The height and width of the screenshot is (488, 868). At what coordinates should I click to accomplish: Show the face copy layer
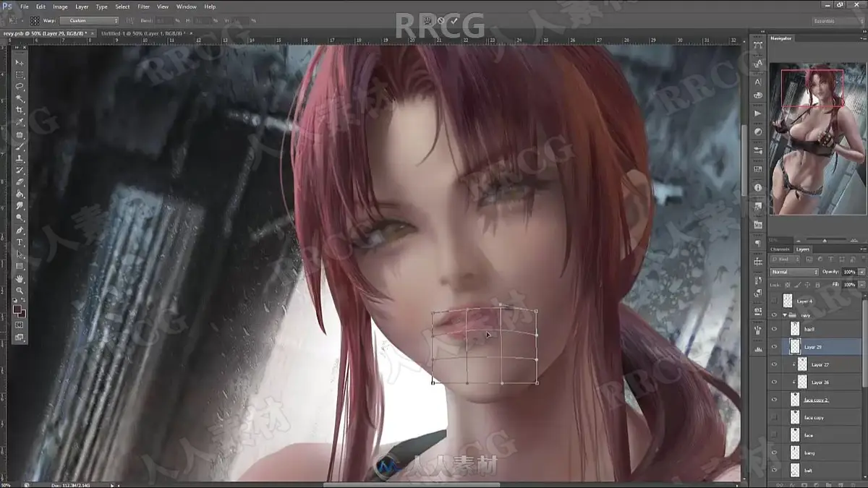click(775, 417)
